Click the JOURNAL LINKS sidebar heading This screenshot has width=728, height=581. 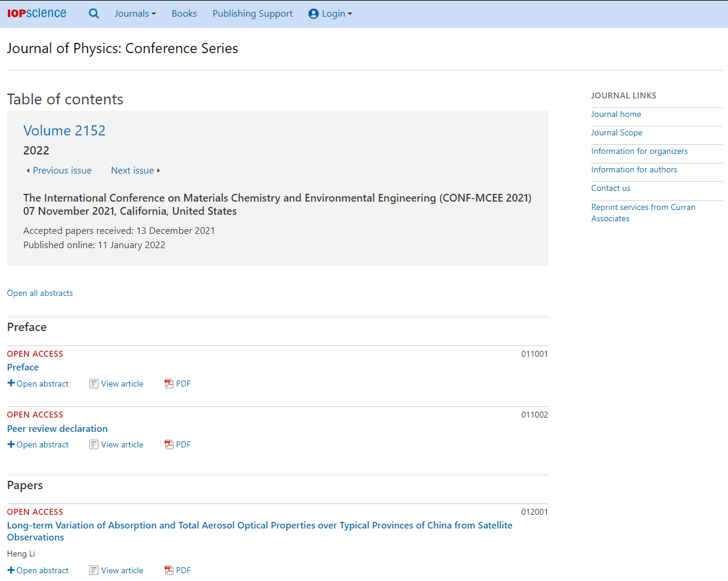624,95
